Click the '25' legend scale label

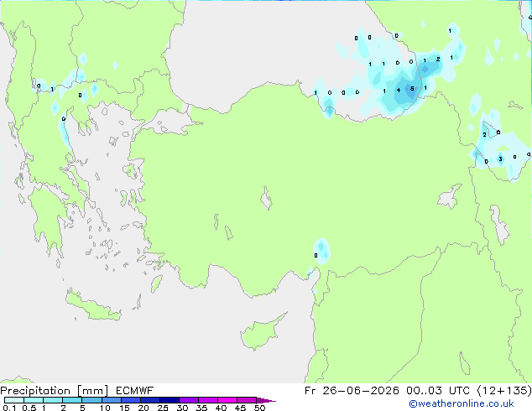point(163,408)
